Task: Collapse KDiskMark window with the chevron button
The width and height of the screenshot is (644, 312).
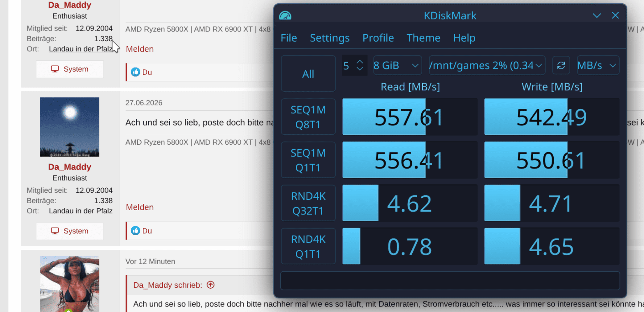Action: point(597,15)
